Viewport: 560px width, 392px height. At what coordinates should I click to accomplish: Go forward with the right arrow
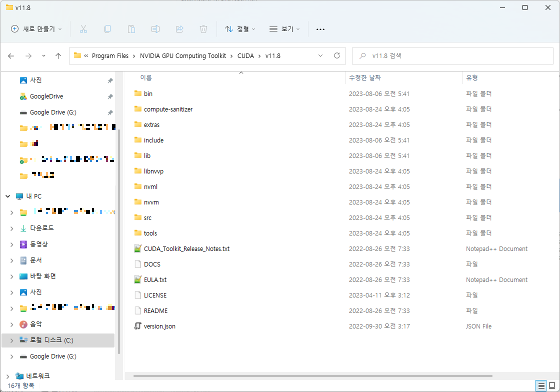tap(28, 55)
